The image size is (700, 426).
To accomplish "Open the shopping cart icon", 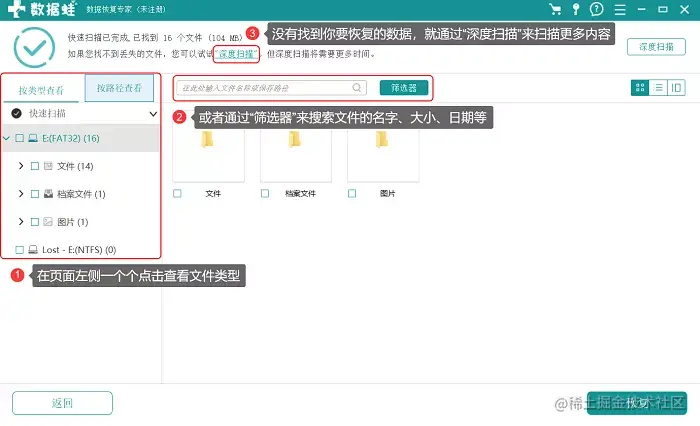I will pos(555,9).
